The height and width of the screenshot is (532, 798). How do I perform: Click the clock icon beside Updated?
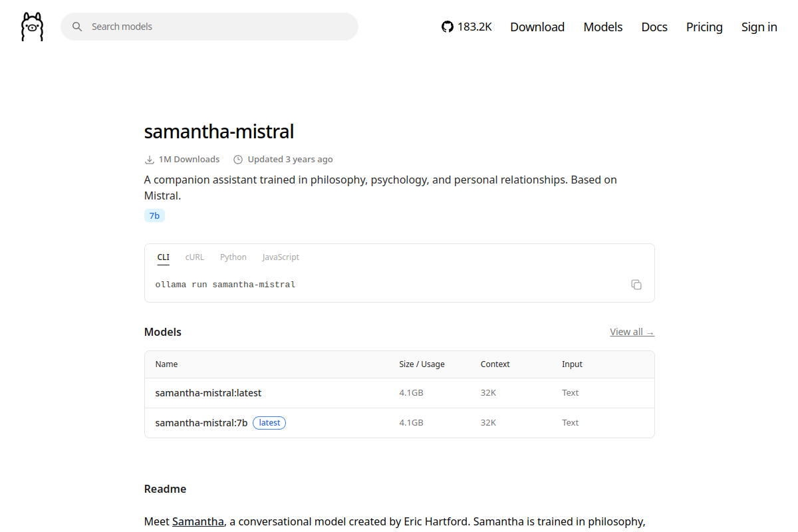pos(238,160)
